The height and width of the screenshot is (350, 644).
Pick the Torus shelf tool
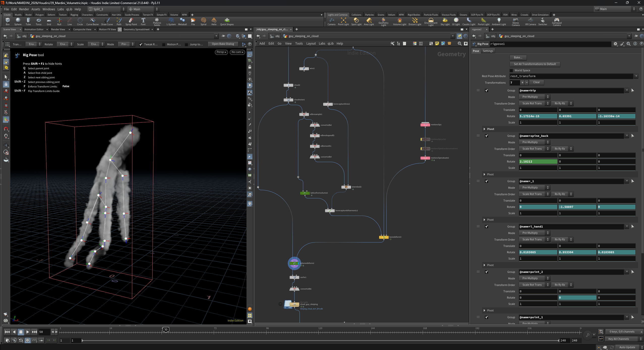click(x=39, y=21)
